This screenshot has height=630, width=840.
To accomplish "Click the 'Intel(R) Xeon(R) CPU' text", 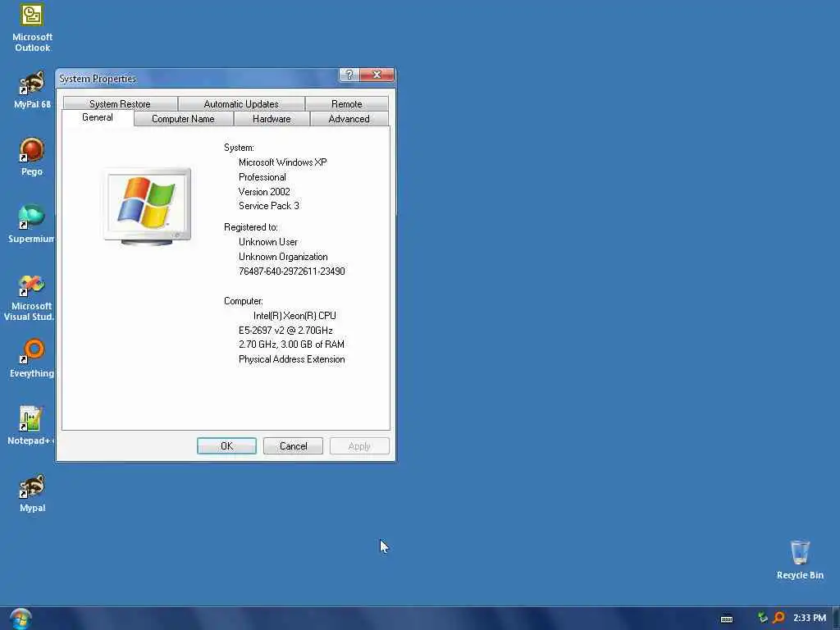I will [x=294, y=316].
